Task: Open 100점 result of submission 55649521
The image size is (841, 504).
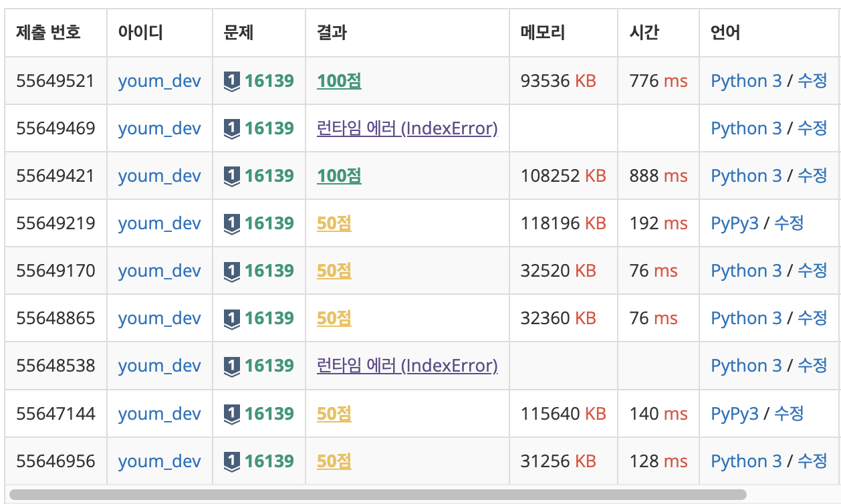Action: (x=339, y=81)
